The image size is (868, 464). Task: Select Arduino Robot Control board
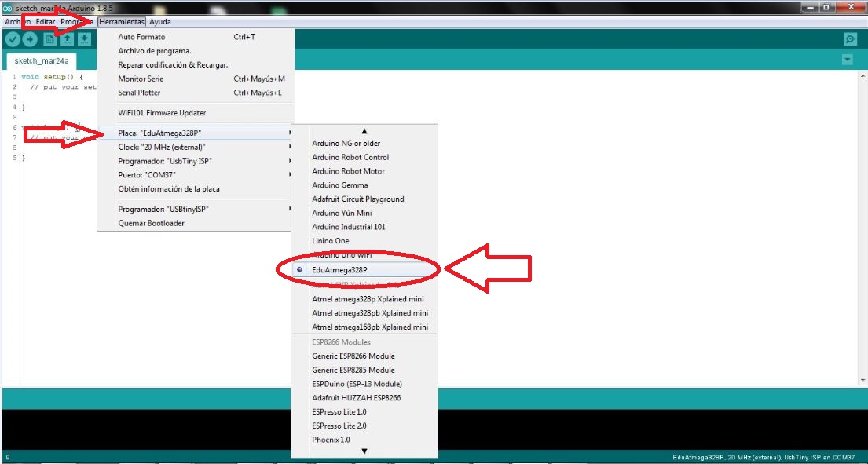click(x=364, y=157)
